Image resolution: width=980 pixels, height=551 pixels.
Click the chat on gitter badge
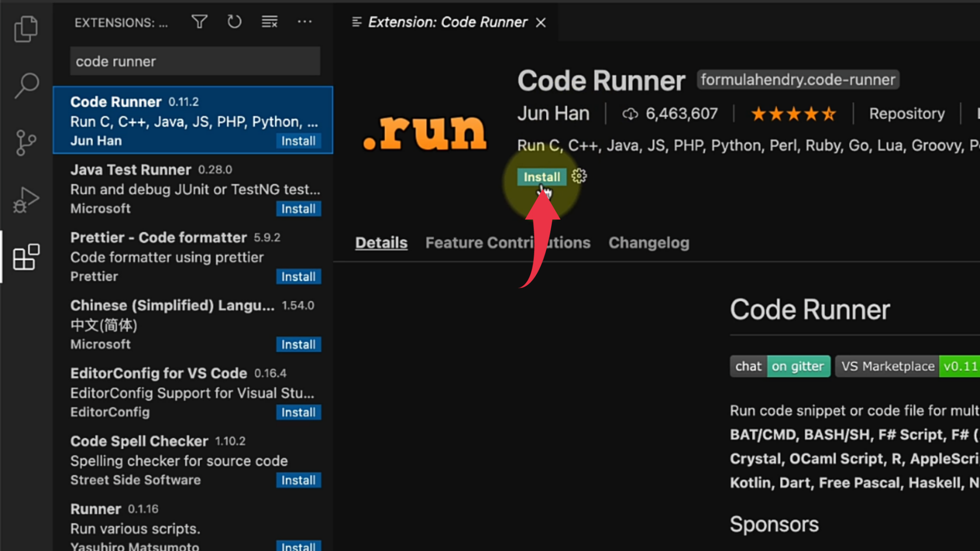pos(779,367)
